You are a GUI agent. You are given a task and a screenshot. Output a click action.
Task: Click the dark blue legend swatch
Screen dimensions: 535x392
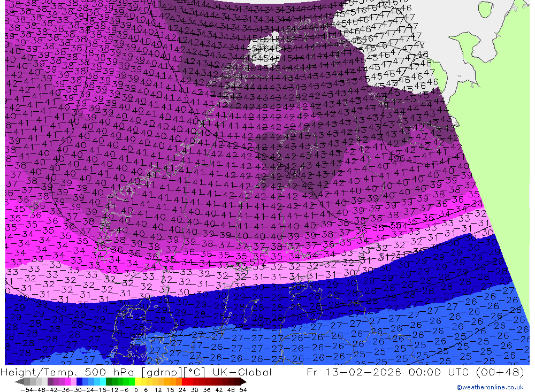click(x=79, y=381)
